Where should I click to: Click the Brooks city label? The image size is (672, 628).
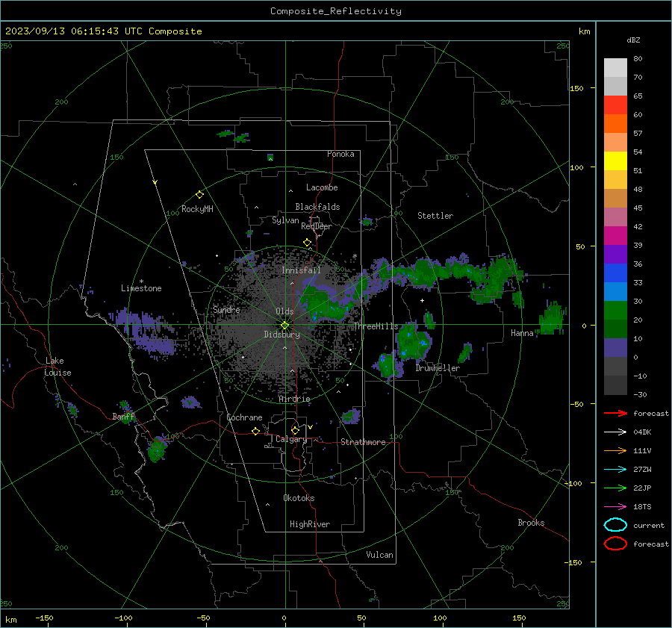(x=531, y=523)
